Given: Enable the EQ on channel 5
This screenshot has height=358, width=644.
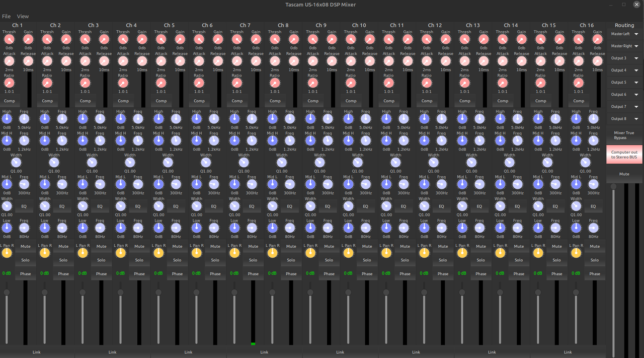Looking at the screenshot, I should [176, 206].
